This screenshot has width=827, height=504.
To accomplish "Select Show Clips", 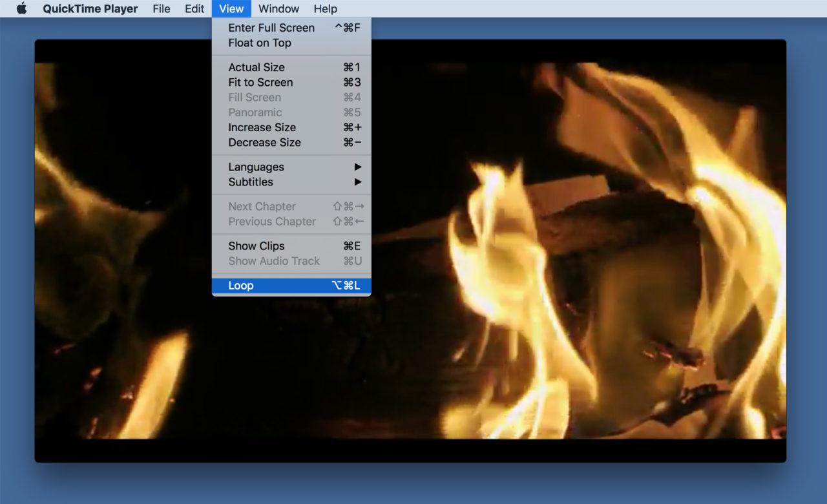I will click(x=291, y=246).
